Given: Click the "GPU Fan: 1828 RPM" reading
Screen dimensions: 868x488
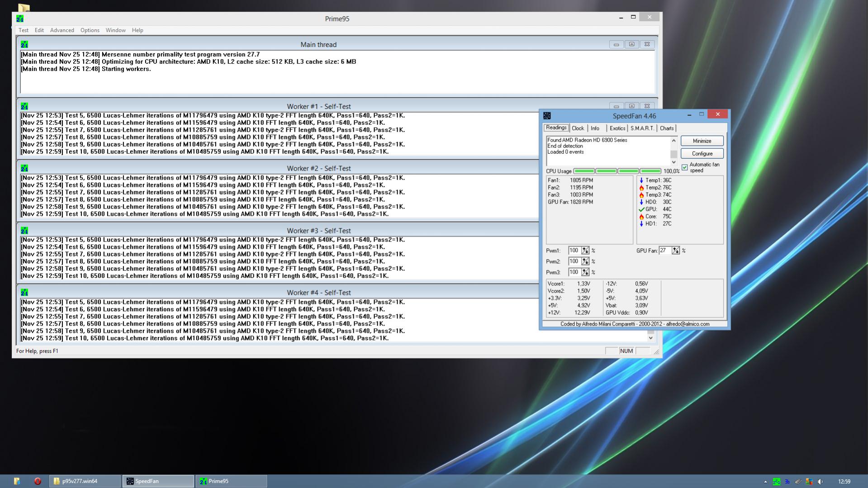Looking at the screenshot, I should pyautogui.click(x=570, y=202).
